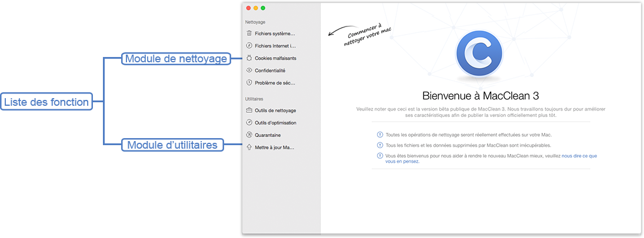Click the yellow minimize window button

point(255,8)
